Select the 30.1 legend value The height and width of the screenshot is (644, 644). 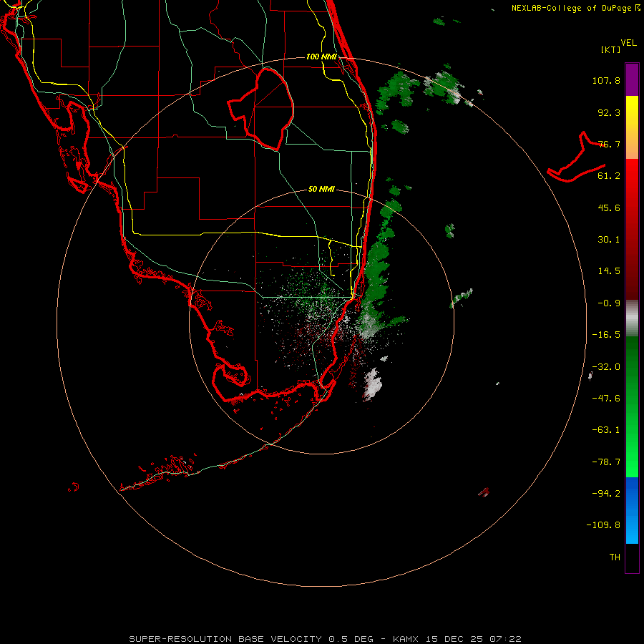609,240
